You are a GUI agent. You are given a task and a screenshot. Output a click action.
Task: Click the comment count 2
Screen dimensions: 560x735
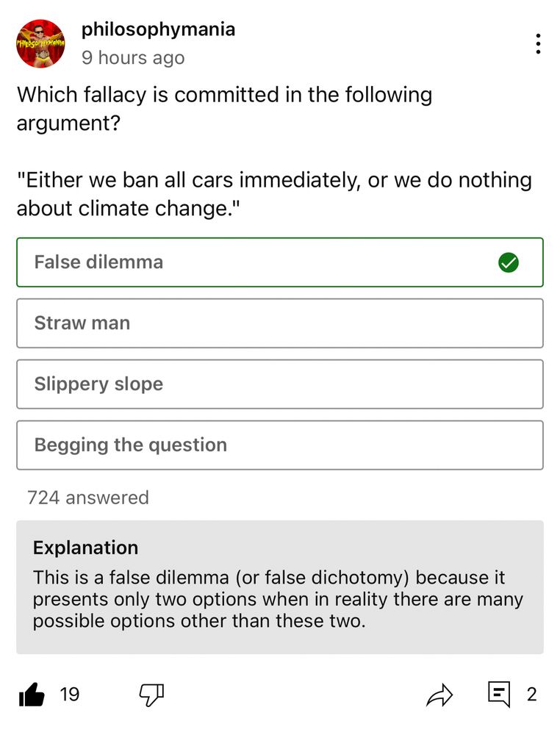[531, 694]
